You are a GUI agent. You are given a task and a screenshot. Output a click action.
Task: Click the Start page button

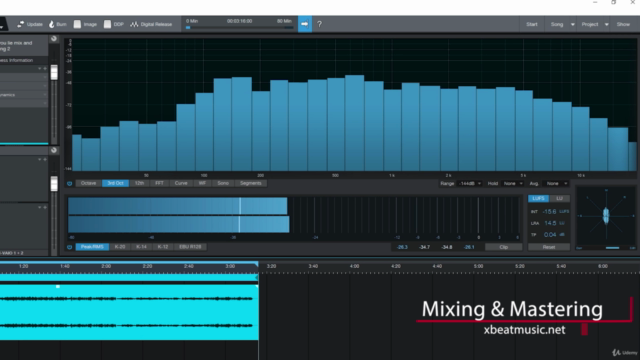click(x=531, y=24)
